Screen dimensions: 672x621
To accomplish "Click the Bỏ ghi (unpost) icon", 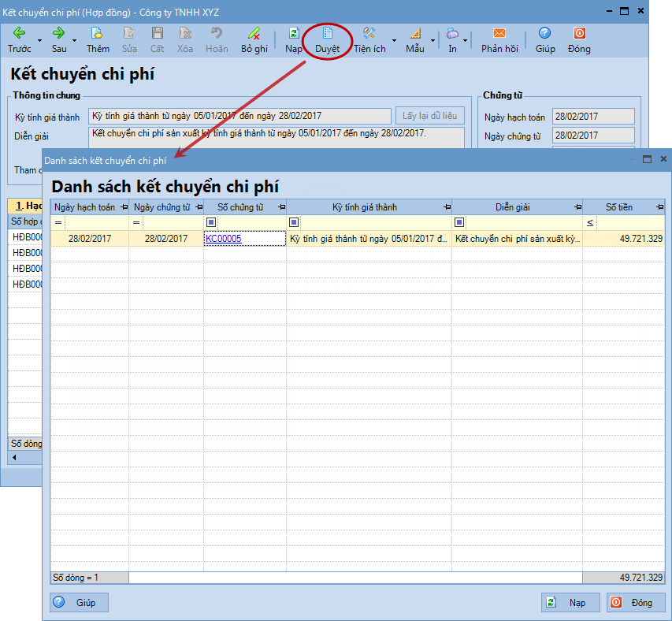I will [x=254, y=33].
